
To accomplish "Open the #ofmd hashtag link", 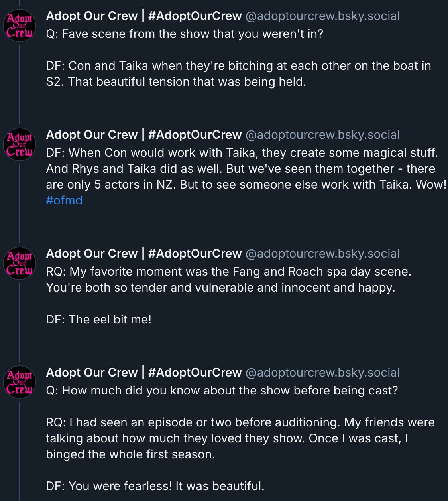I will tap(64, 200).
